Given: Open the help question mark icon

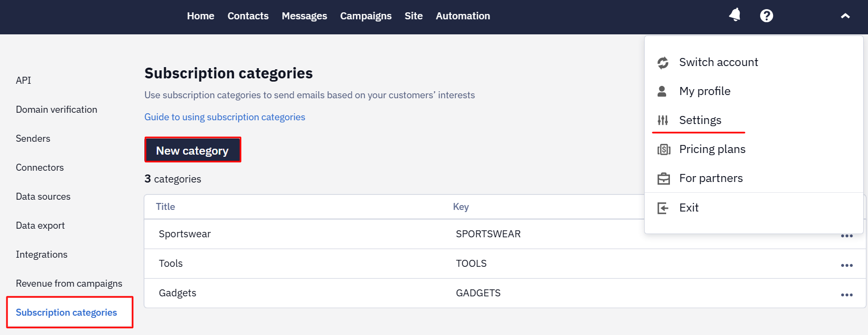Looking at the screenshot, I should point(767,16).
